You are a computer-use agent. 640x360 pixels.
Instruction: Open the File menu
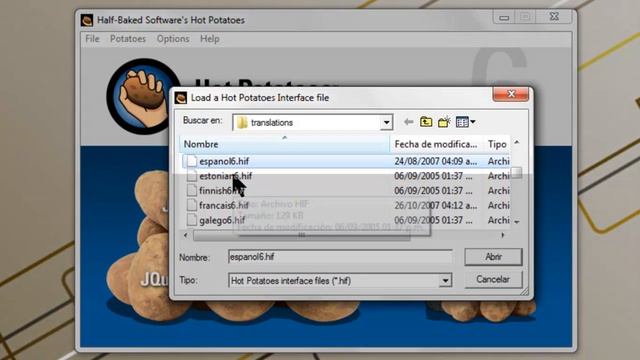point(92,39)
